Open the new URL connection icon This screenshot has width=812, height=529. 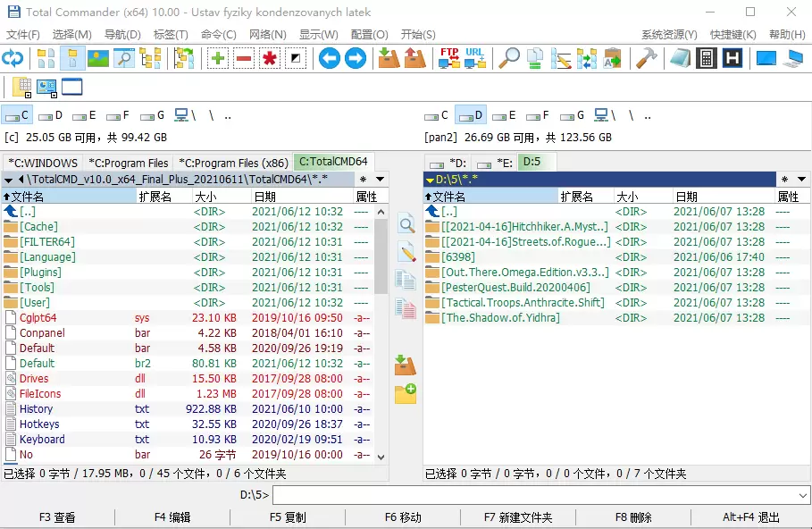click(475, 58)
